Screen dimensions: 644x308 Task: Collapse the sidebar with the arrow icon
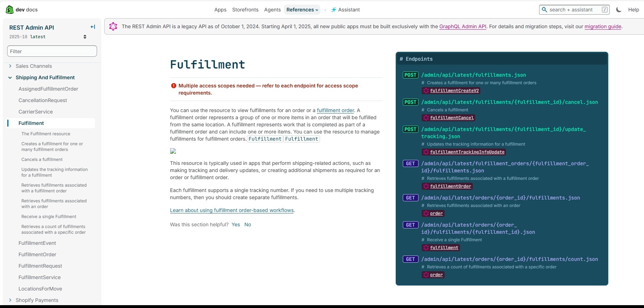(93, 27)
